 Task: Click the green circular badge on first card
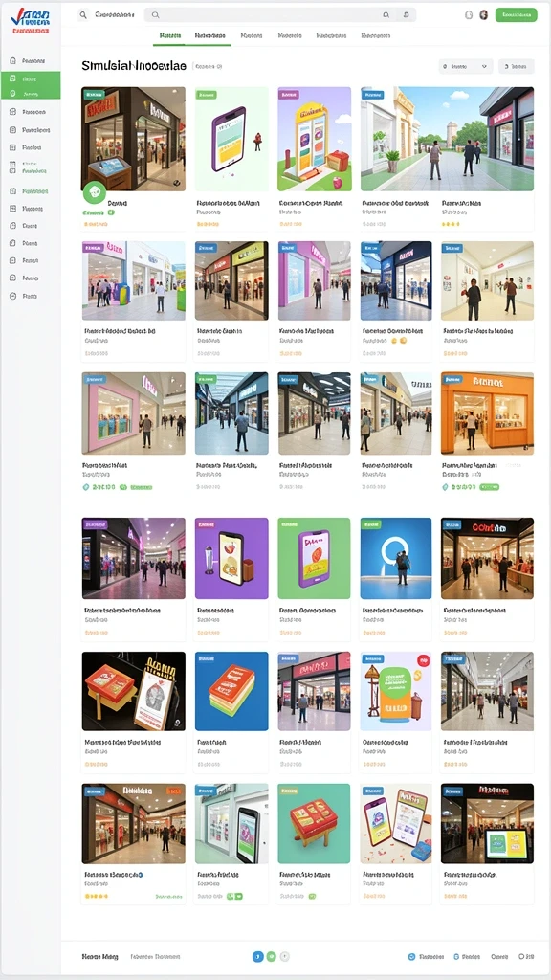click(95, 191)
